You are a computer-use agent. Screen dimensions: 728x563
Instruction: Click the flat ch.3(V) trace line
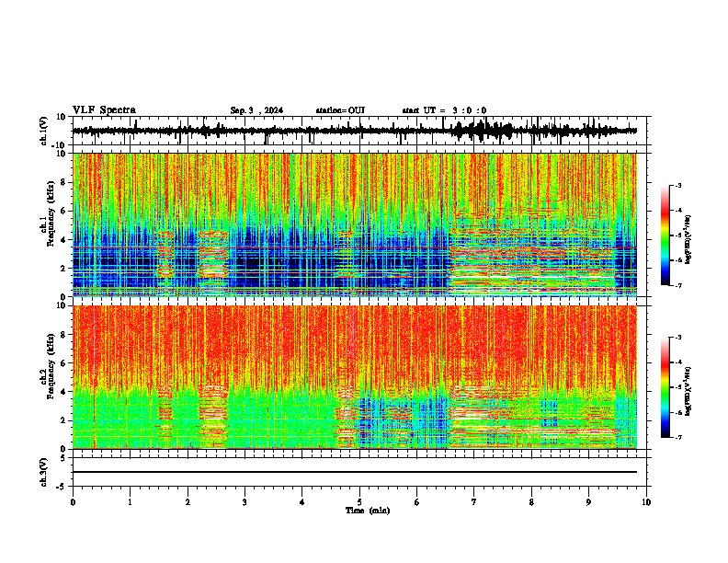point(355,472)
